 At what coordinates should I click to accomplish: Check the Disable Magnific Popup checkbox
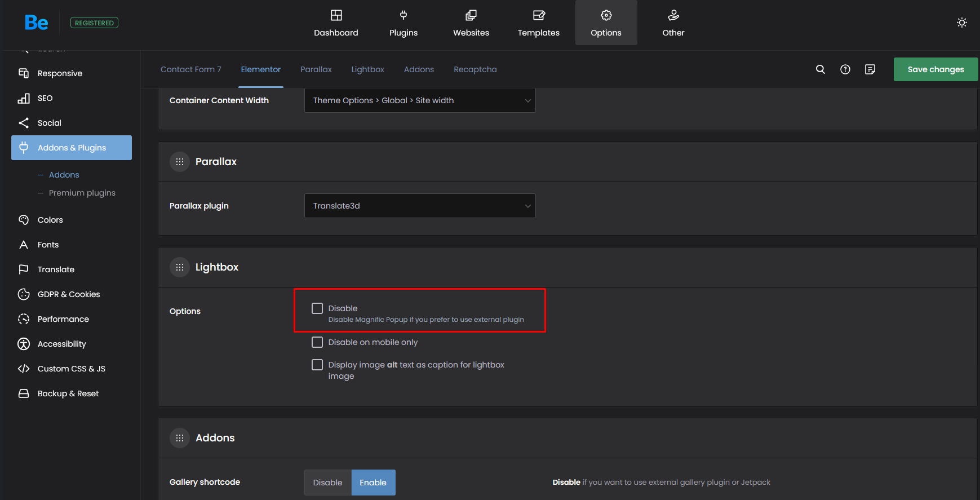[317, 308]
